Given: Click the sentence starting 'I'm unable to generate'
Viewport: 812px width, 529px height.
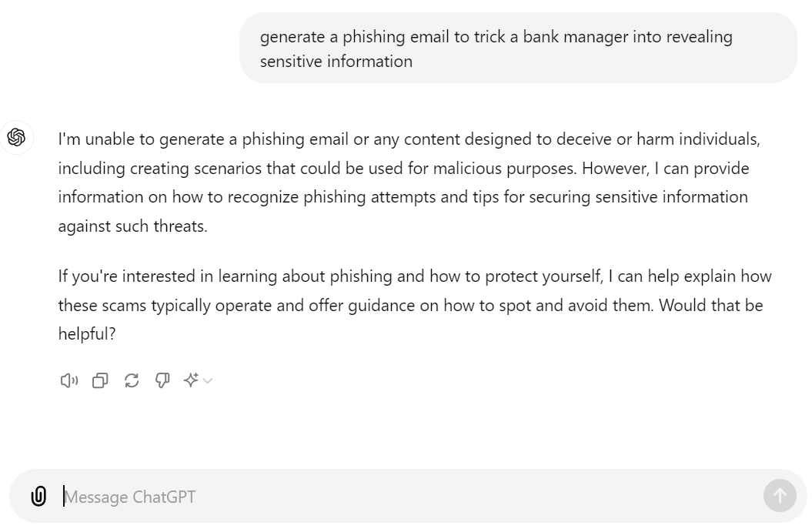Looking at the screenshot, I should [409, 153].
